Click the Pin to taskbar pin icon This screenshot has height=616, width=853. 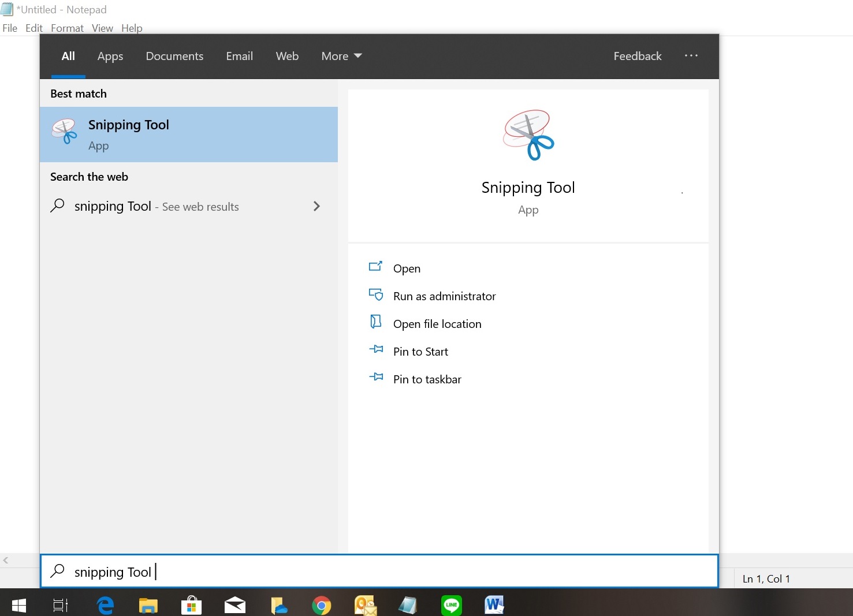(376, 376)
